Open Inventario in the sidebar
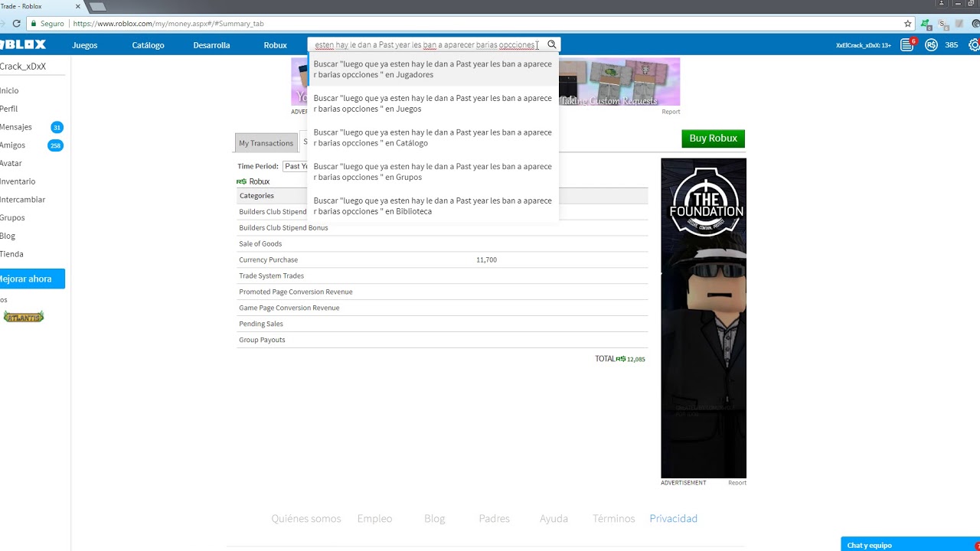The height and width of the screenshot is (551, 980). [18, 181]
